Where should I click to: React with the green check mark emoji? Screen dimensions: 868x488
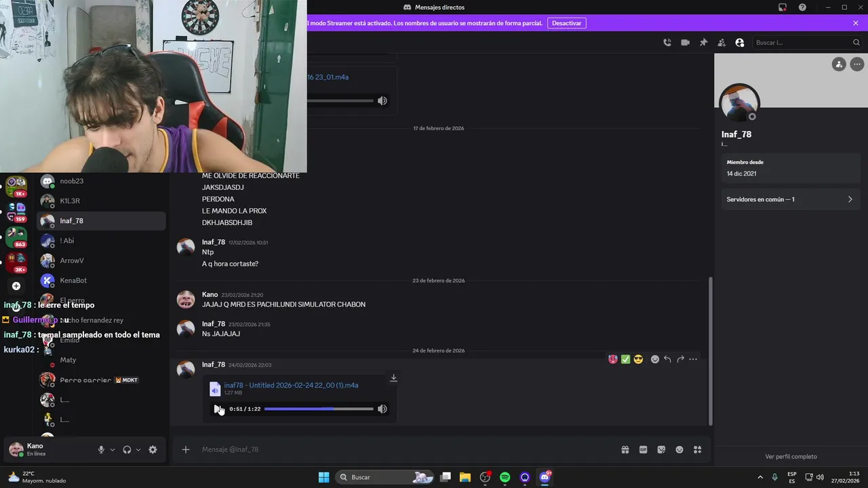(625, 359)
